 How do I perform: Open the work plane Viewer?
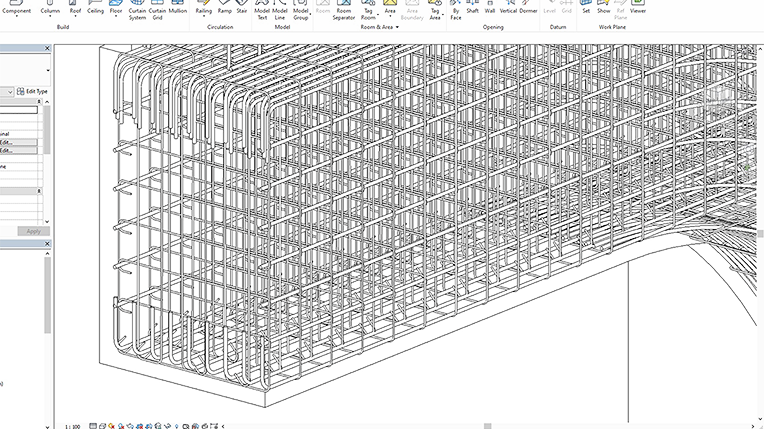point(638,7)
